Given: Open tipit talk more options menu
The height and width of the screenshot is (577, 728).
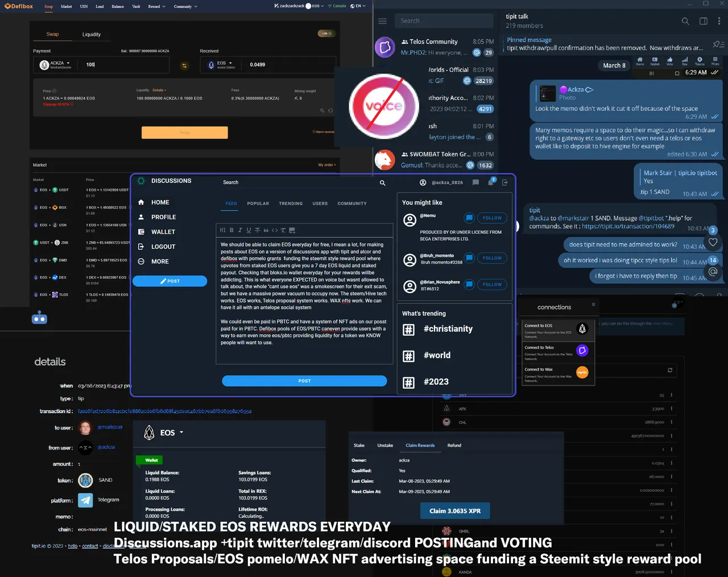Looking at the screenshot, I should click(x=719, y=21).
